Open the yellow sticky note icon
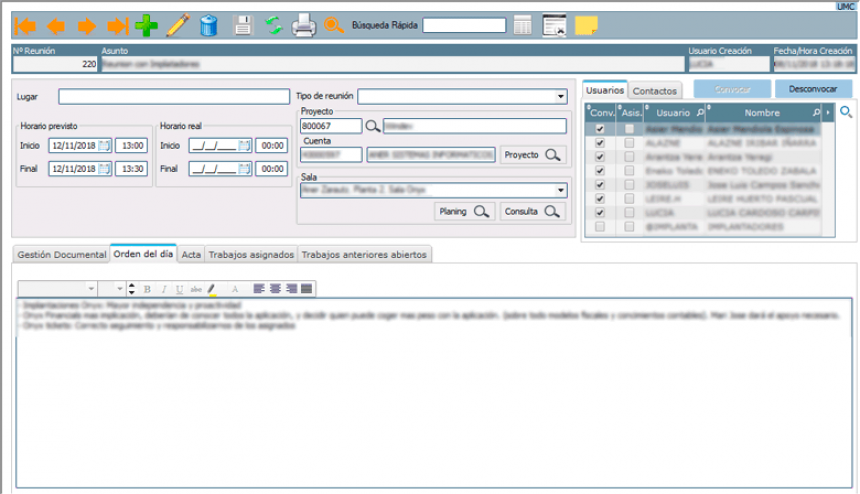Screen dimensions: 860x494 [x=586, y=26]
